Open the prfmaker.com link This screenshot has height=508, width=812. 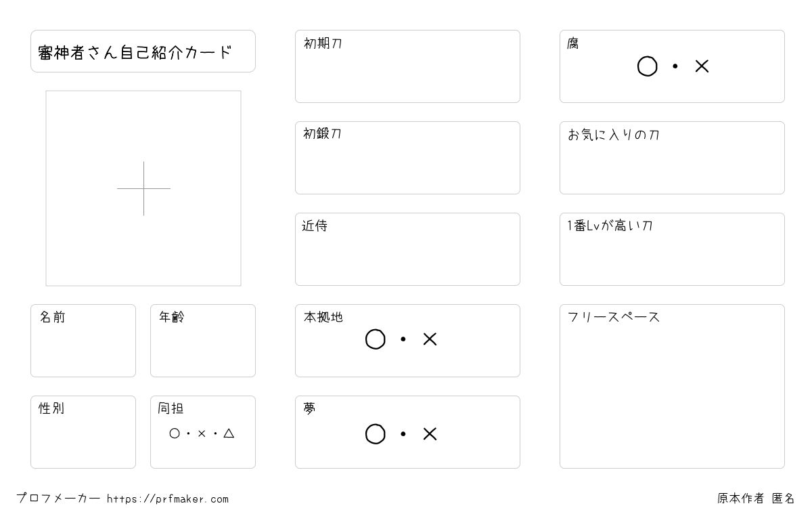pos(168,499)
